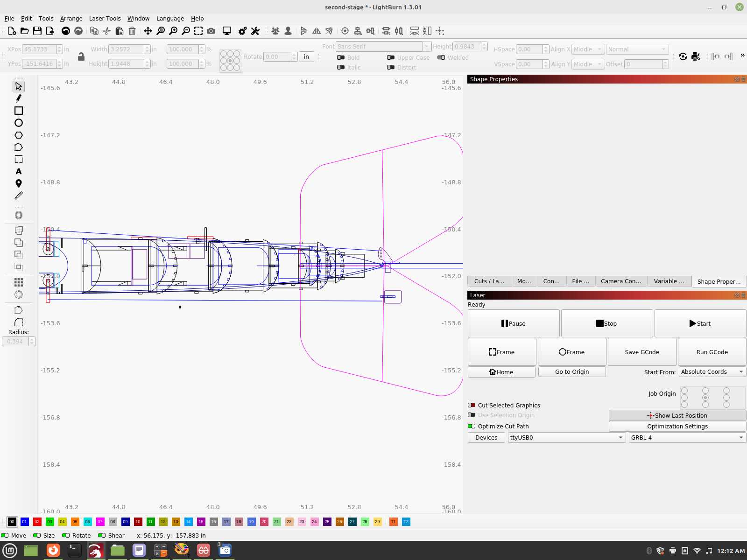Select the Draw Lines pencil tool
The height and width of the screenshot is (560, 747).
19,98
